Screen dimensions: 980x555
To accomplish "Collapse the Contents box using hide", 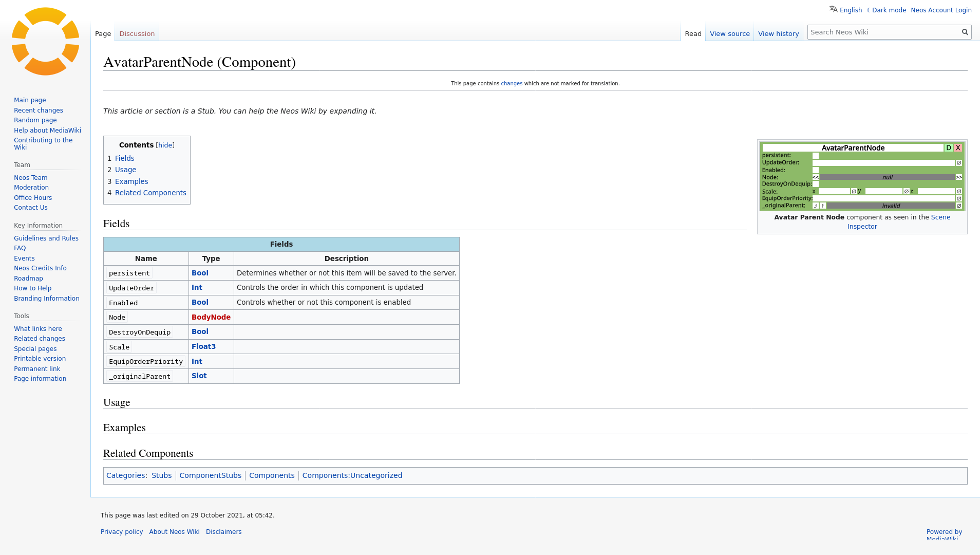I will [165, 145].
